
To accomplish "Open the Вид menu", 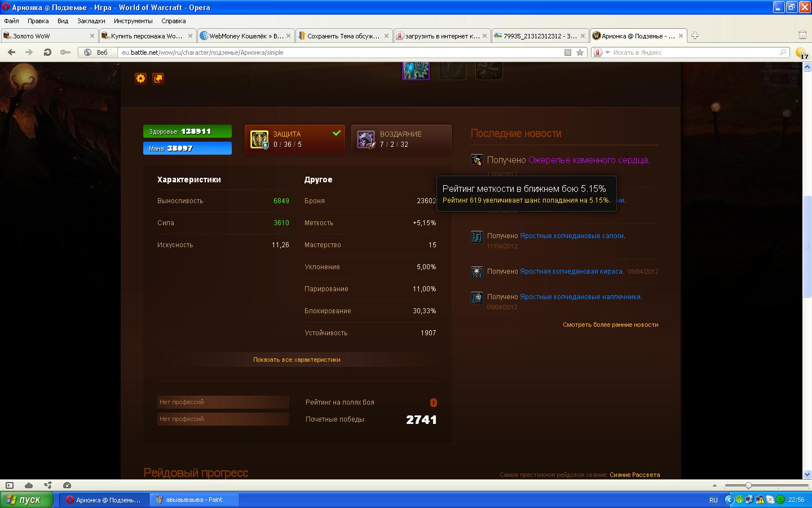I will tap(63, 21).
